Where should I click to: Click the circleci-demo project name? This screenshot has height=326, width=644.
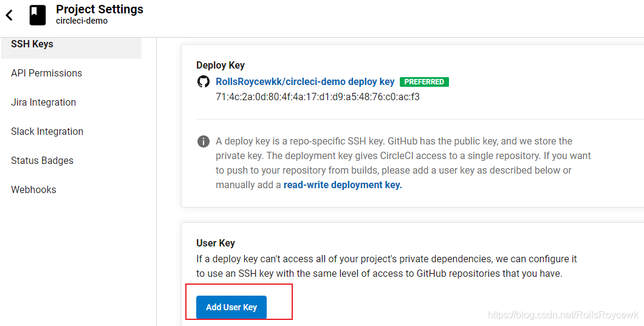(x=82, y=21)
